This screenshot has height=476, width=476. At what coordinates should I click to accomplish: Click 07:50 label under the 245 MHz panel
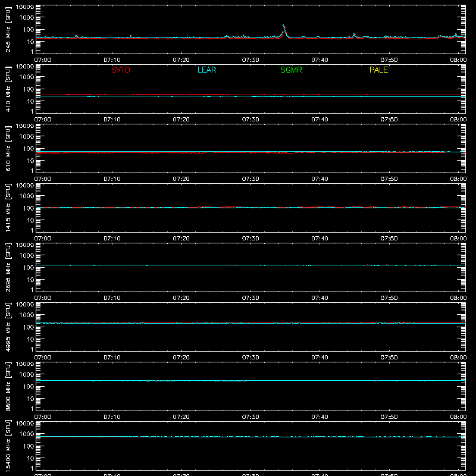[389, 60]
